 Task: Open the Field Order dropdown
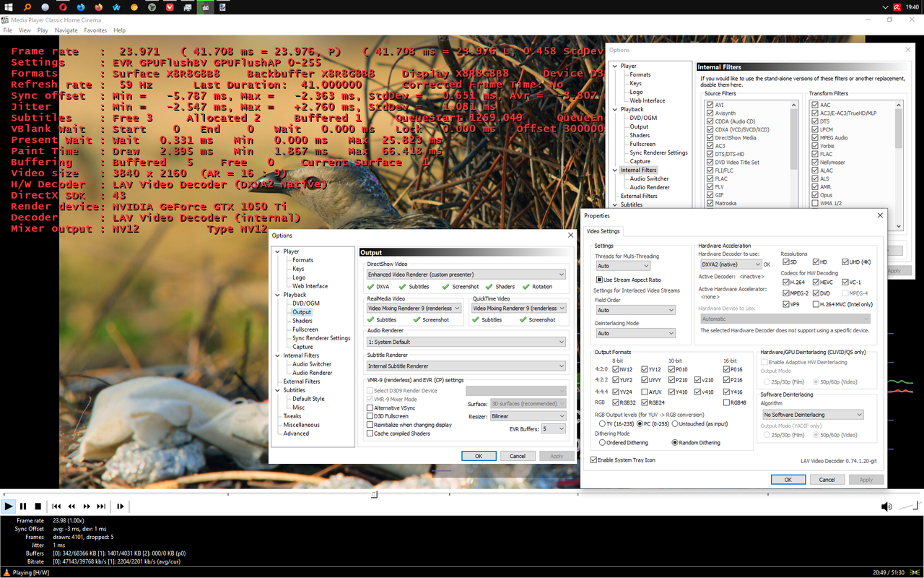pos(635,310)
